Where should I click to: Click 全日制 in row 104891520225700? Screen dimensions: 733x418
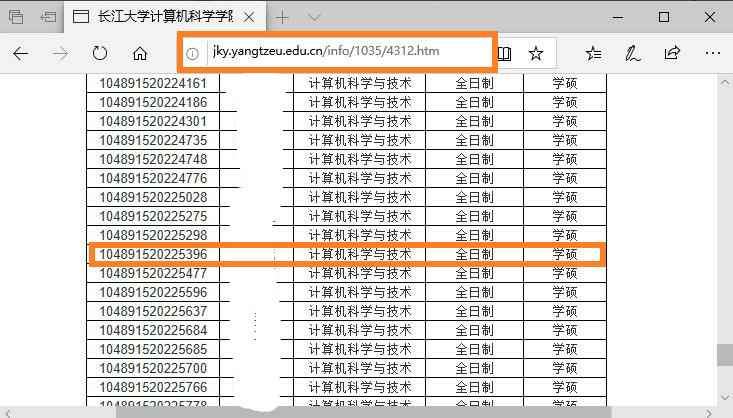474,368
